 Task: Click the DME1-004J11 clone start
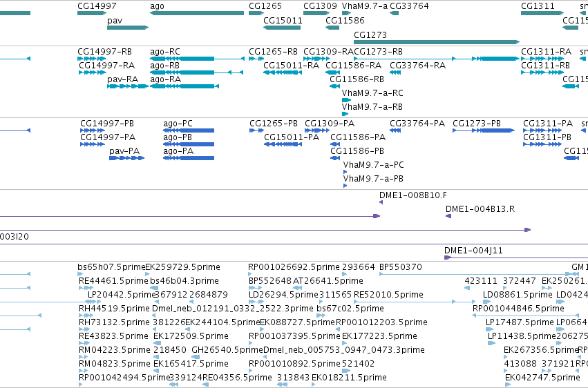point(447,258)
